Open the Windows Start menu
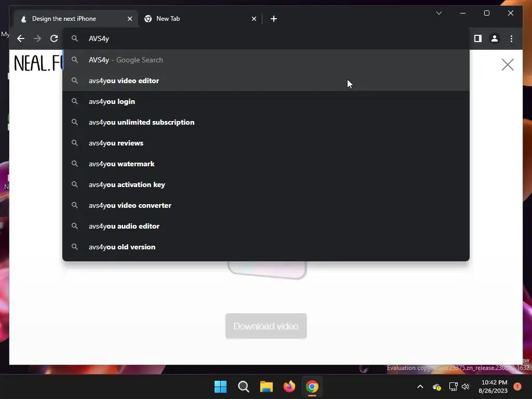This screenshot has height=399, width=532. (x=220, y=387)
